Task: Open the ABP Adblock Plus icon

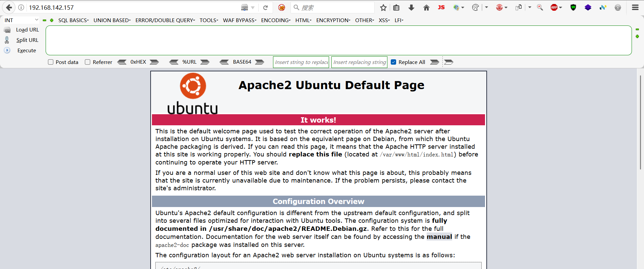Action: 554,7
